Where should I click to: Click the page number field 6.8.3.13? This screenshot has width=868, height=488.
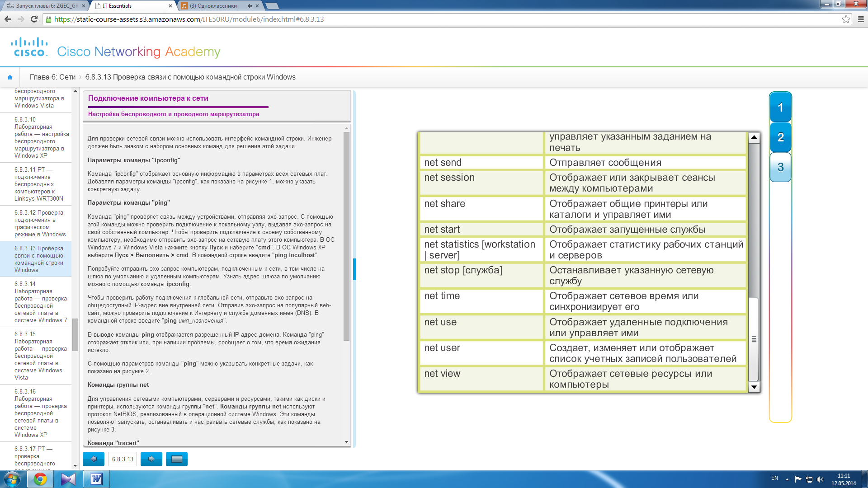(x=123, y=459)
